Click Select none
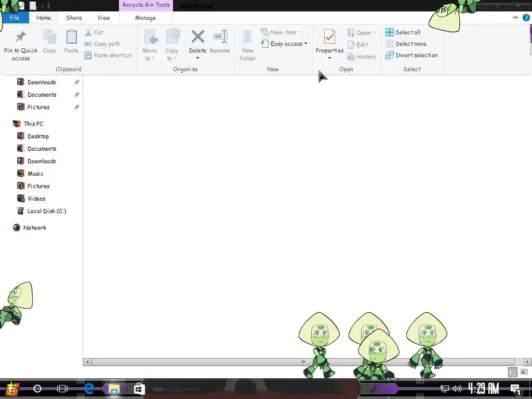 406,44
